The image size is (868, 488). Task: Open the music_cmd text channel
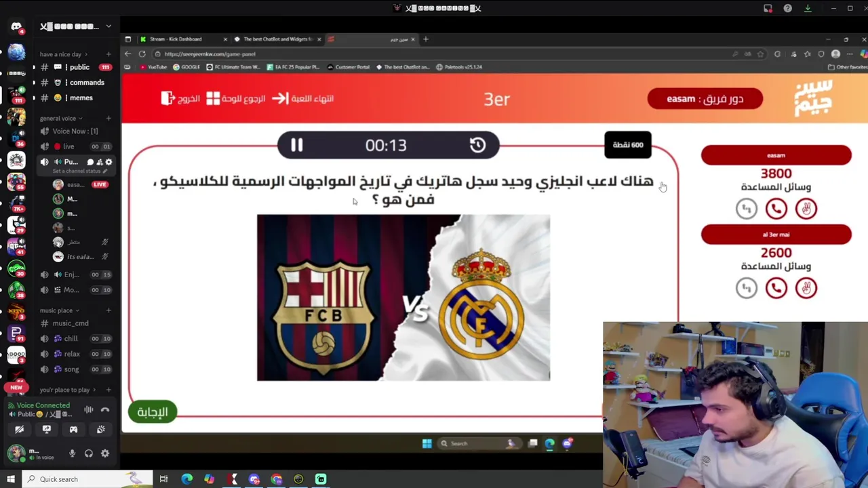(75, 323)
